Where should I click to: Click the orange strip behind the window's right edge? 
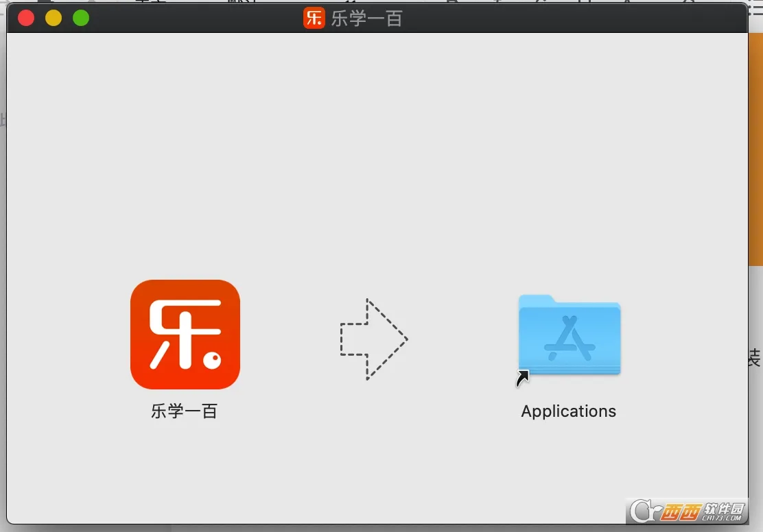click(755, 206)
